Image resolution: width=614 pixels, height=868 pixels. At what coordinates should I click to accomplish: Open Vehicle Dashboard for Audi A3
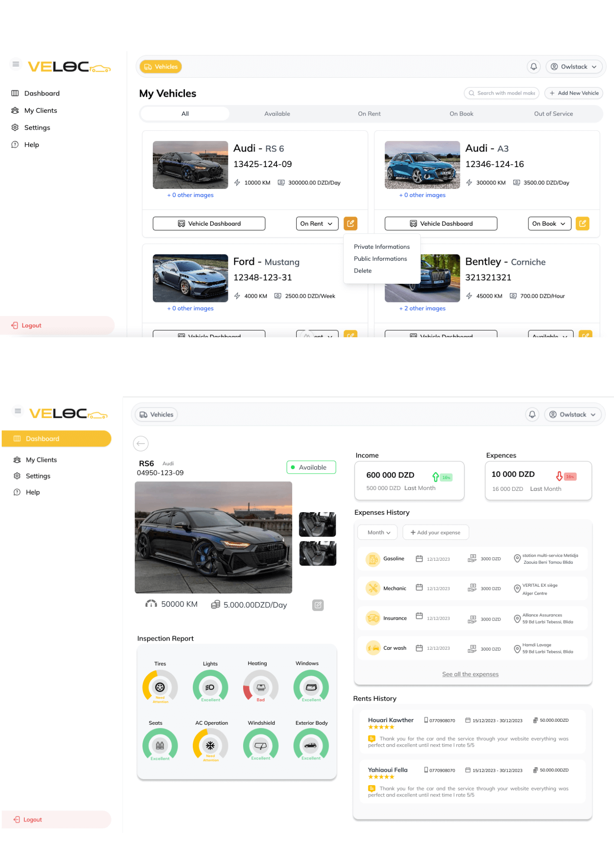(x=441, y=224)
